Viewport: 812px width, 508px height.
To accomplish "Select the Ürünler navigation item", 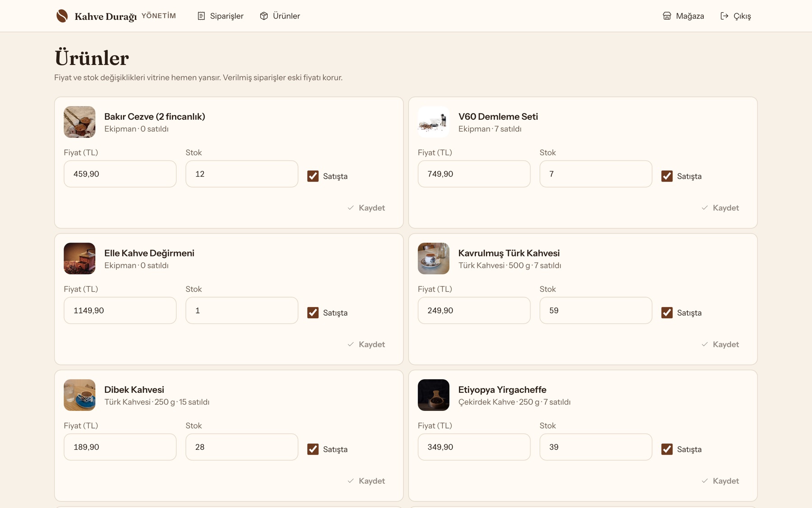I will pos(280,16).
